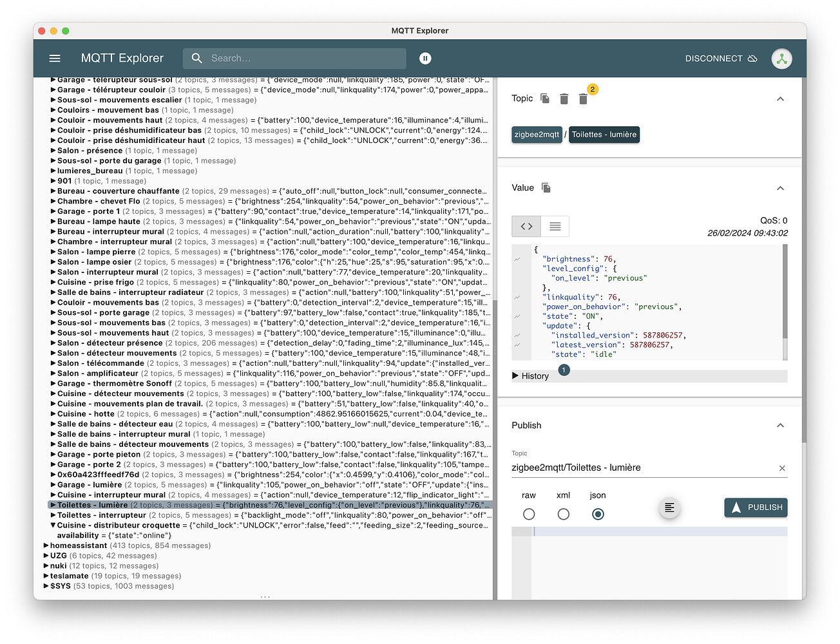This screenshot has width=840, height=644.
Task: Show chart for the linkquality value
Action: click(x=517, y=298)
